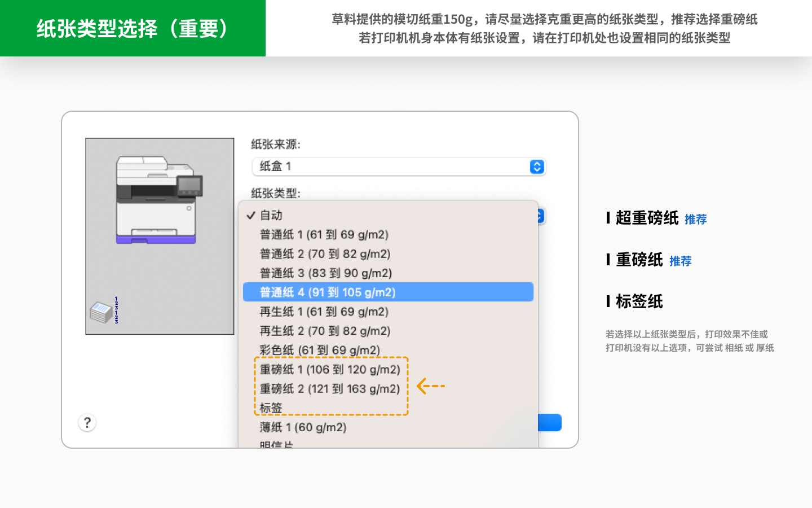Viewport: 812px width, 508px height.
Task: Click the blue arrows on paper source field
Action: (537, 167)
